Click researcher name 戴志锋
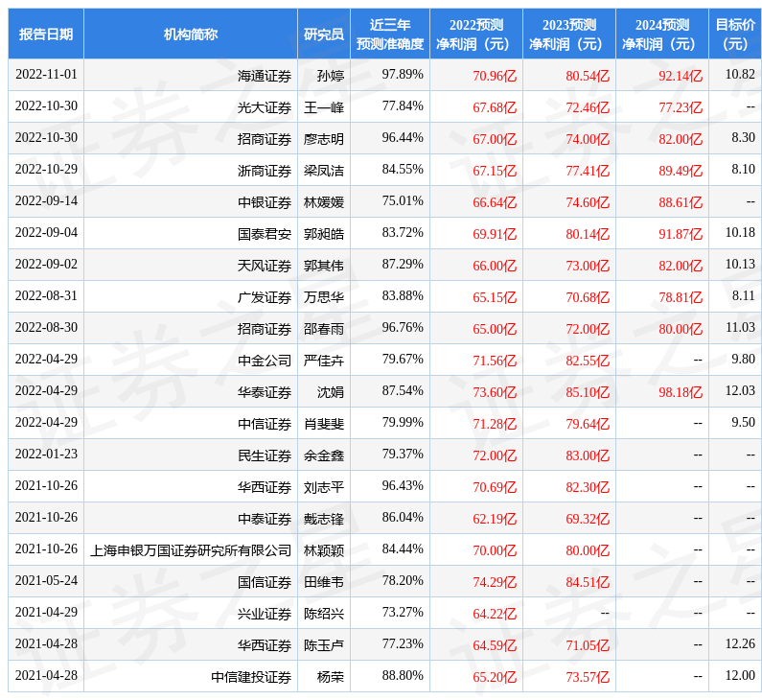762x700 pixels. pos(324,519)
